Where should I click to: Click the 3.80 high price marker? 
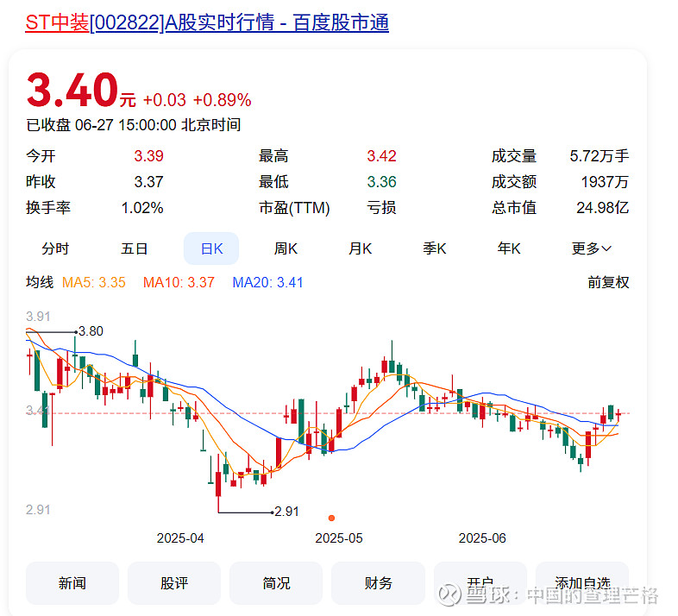click(x=91, y=331)
